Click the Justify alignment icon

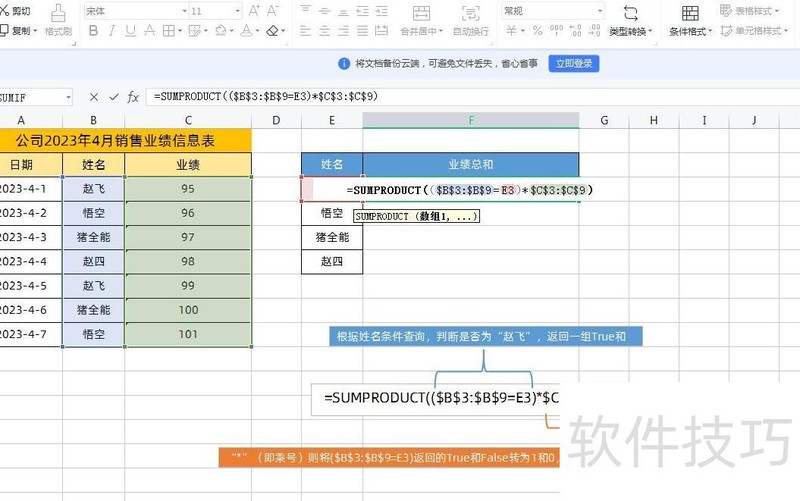click(362, 31)
